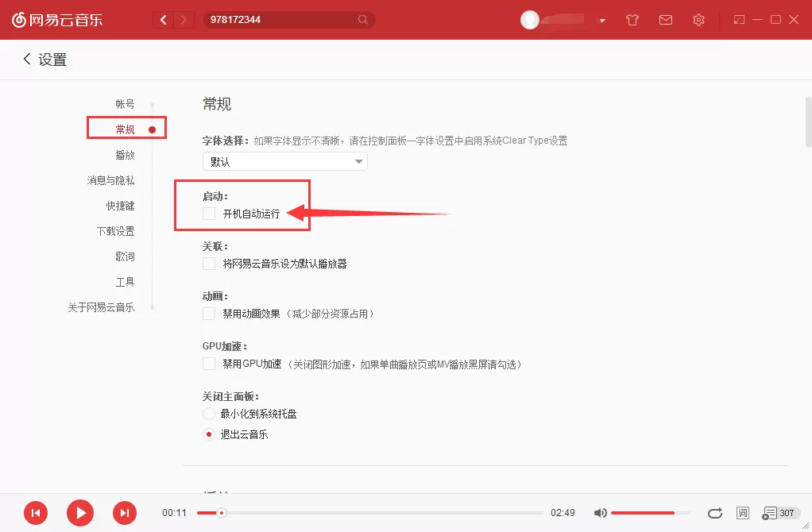Open the 字体选择 默认 dropdown
The image size is (812, 532).
point(284,161)
